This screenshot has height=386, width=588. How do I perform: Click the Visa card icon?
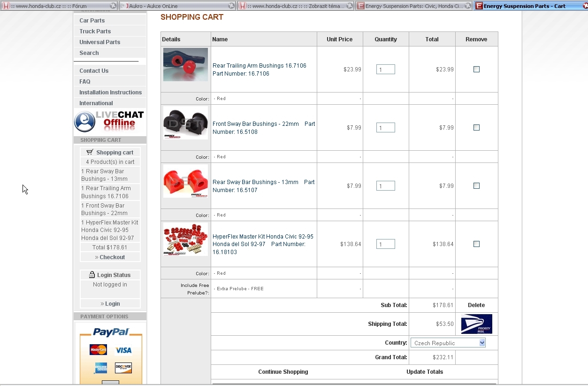coord(123,350)
